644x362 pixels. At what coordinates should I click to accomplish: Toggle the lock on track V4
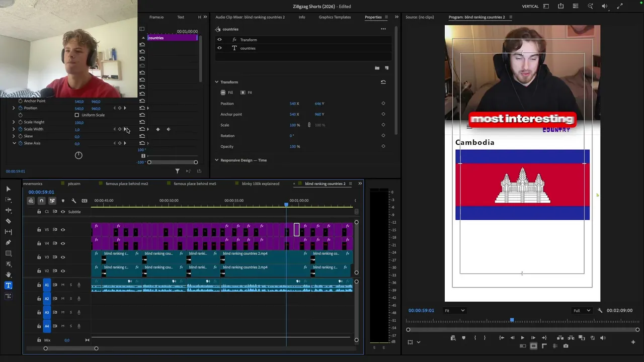pos(39,243)
